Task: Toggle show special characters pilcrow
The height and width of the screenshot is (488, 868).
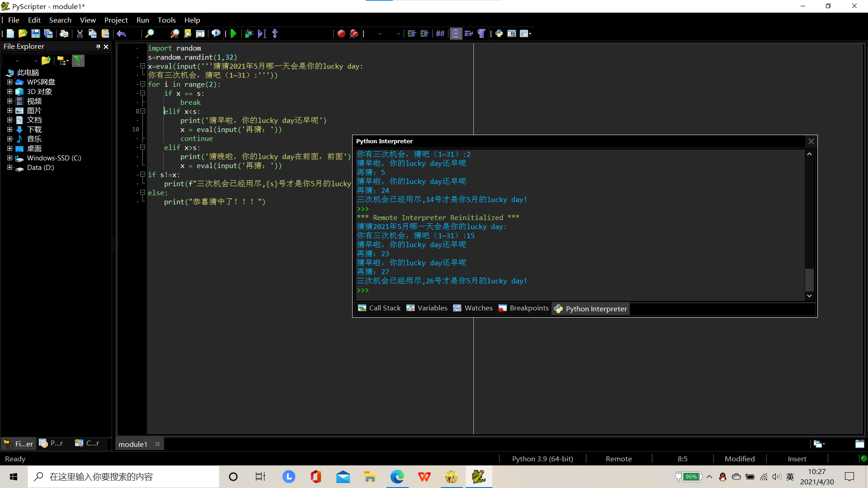Action: pyautogui.click(x=481, y=33)
